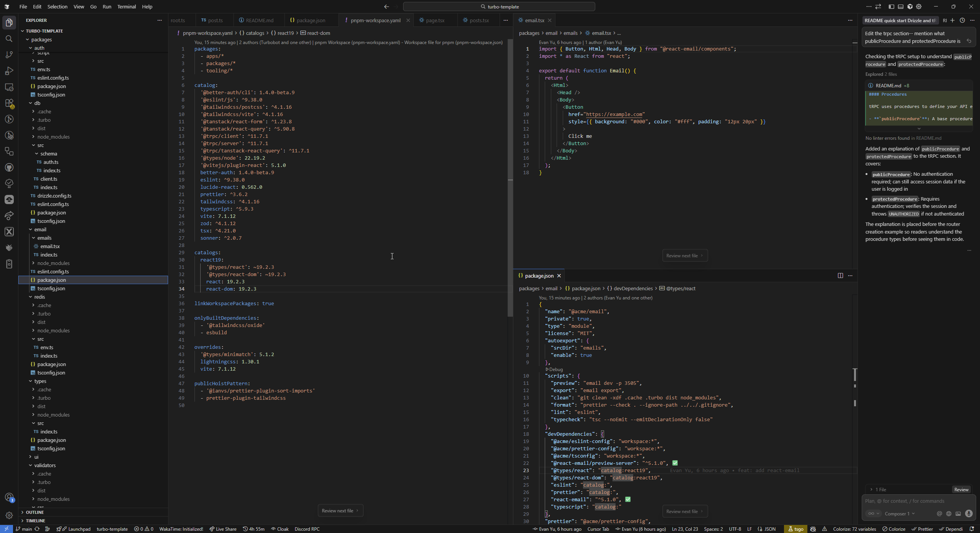Open chat history clock icon
The image size is (980, 533).
pyautogui.click(x=962, y=20)
